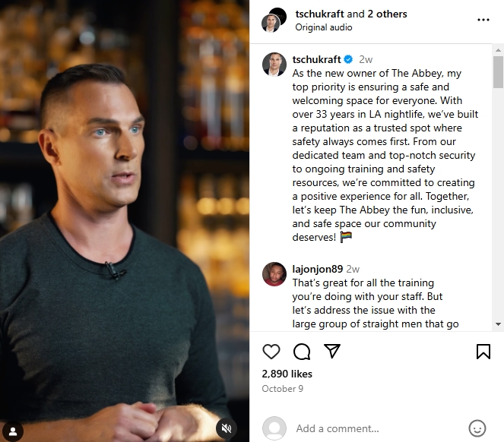Show tagged people icon on the video

[13, 431]
